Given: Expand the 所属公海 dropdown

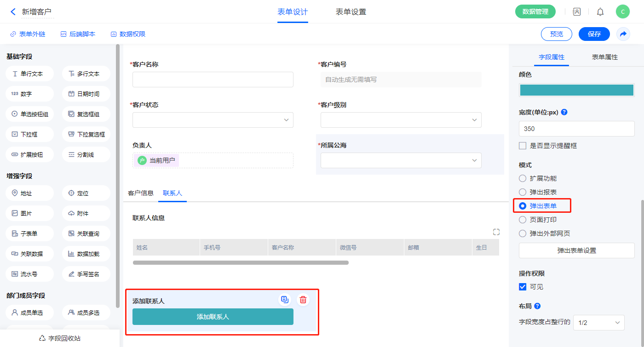Looking at the screenshot, I should click(x=401, y=160).
